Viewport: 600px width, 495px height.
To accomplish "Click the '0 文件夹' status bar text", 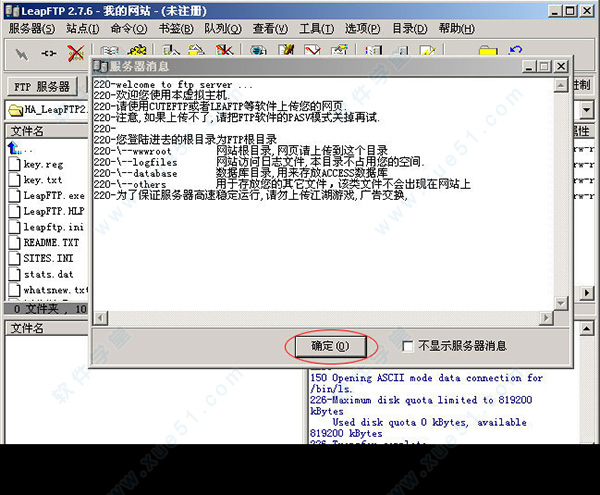I will click(x=36, y=309).
